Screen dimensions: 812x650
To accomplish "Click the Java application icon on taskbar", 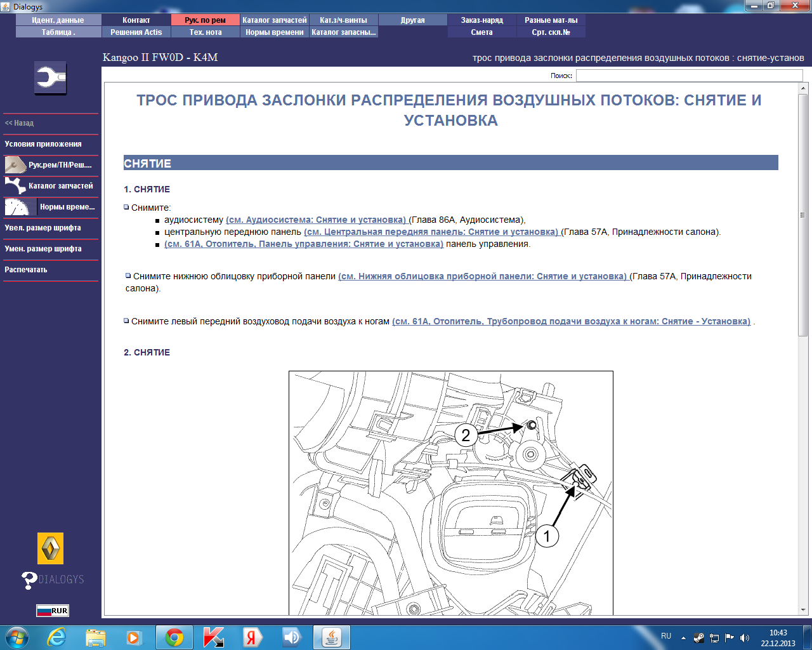I will click(x=332, y=637).
